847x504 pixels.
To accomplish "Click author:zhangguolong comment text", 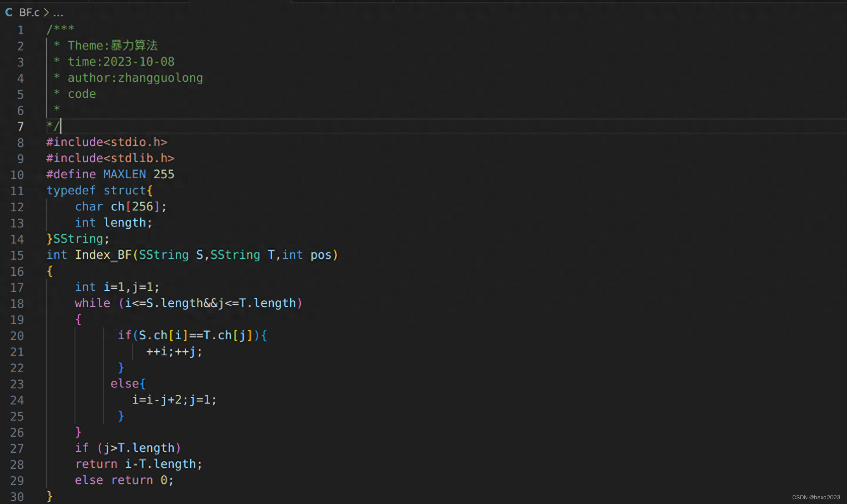I will [x=135, y=78].
